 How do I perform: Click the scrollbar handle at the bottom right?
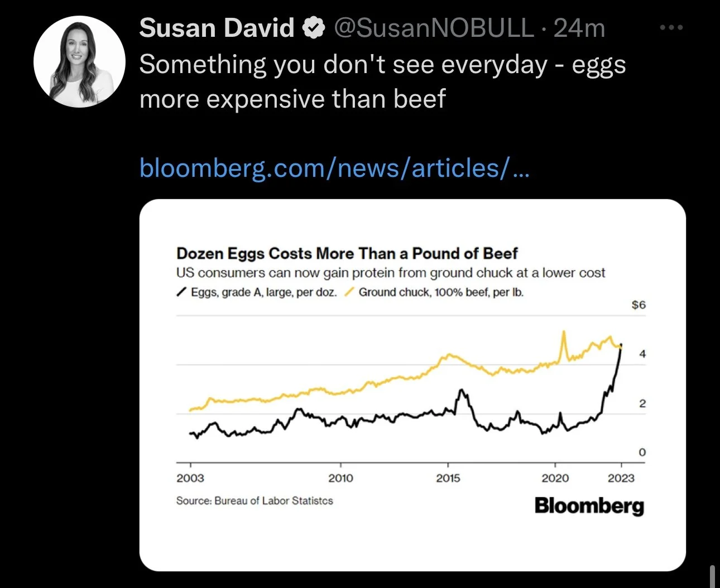(713, 576)
